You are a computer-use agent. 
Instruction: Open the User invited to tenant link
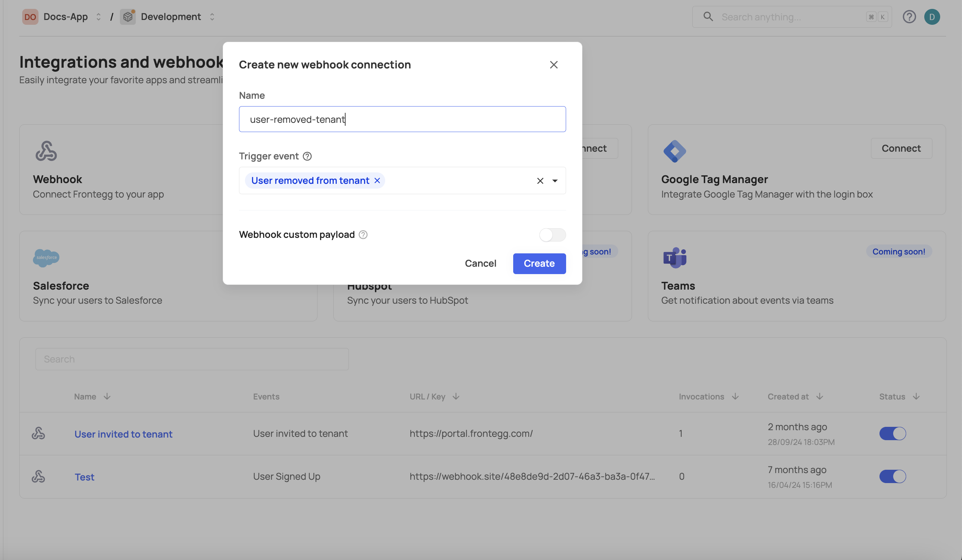[123, 434]
